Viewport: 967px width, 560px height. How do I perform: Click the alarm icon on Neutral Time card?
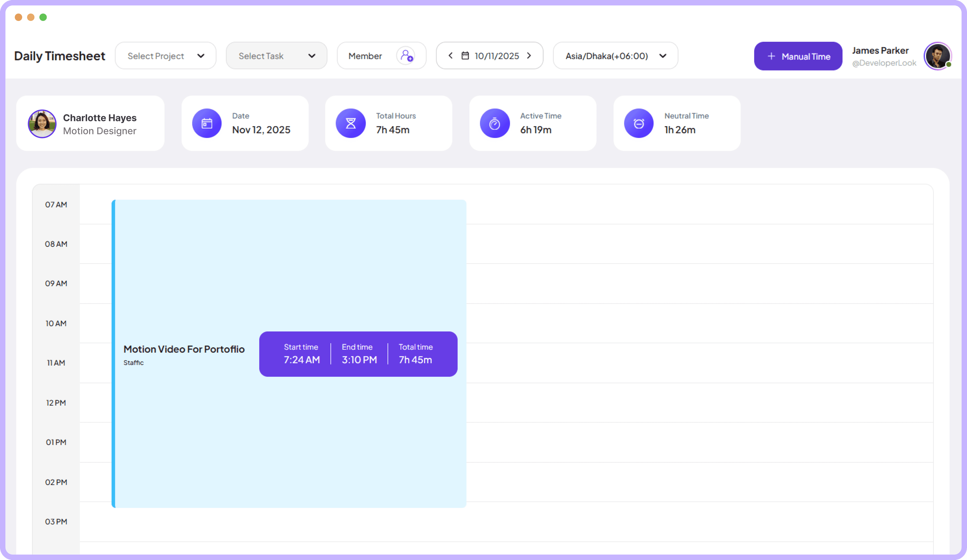click(639, 123)
